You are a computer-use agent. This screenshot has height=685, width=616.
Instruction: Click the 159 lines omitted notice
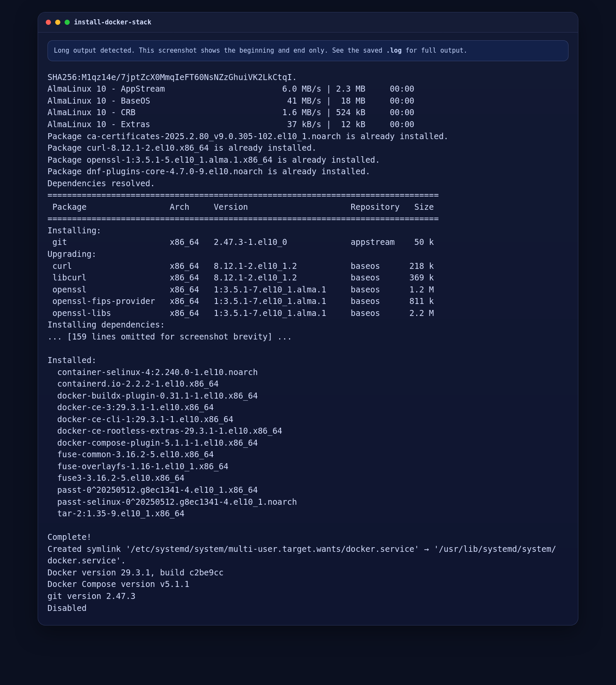pyautogui.click(x=169, y=337)
